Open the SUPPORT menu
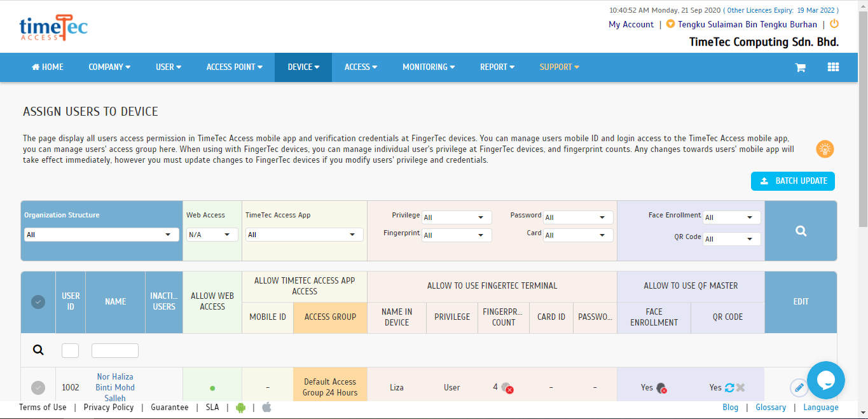Screen dimensions: 868x419 coord(560,67)
